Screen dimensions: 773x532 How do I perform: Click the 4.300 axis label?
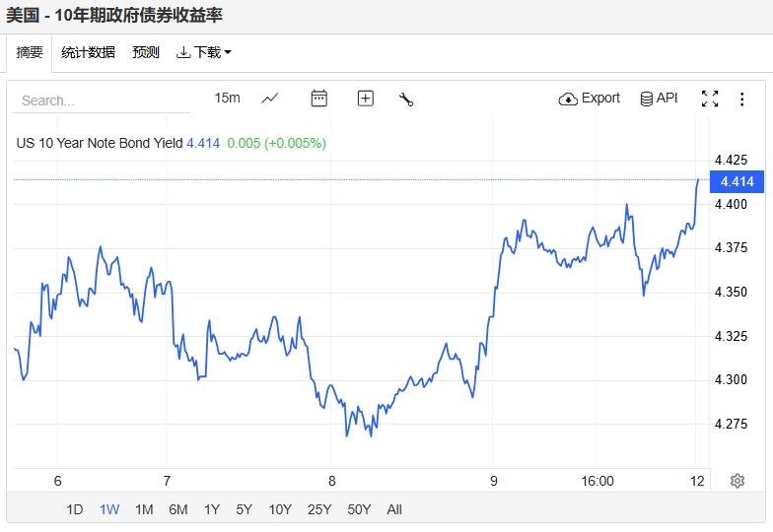(732, 380)
